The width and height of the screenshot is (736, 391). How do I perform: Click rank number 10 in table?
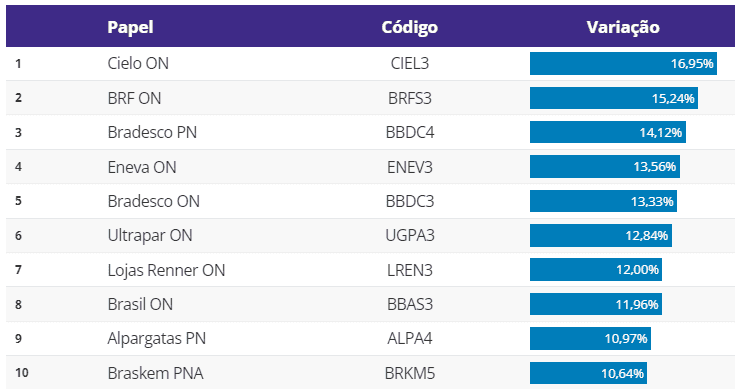click(x=22, y=373)
